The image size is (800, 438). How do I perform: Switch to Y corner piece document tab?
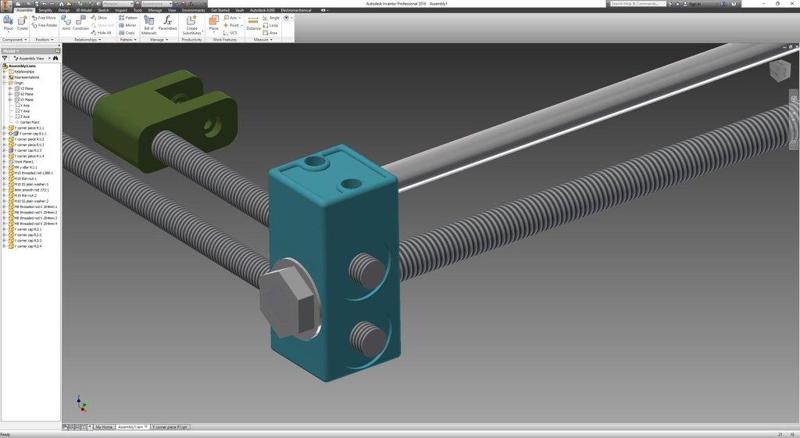170,427
